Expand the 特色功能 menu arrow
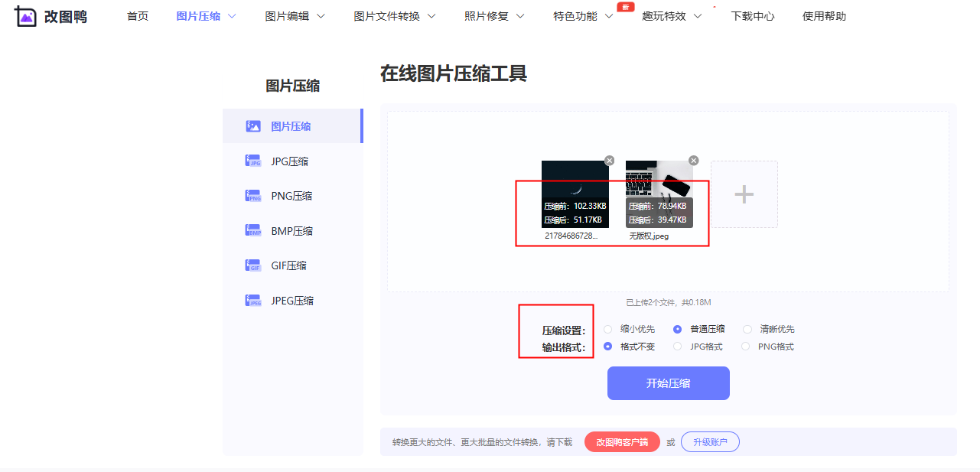 click(x=609, y=16)
